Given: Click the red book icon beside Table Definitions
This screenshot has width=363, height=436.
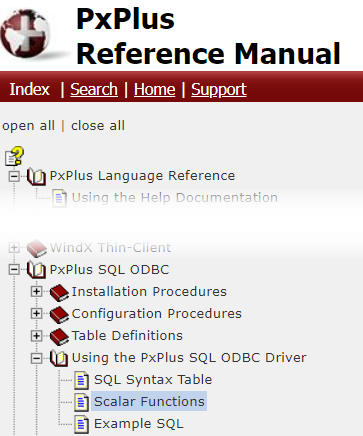Looking at the screenshot, I should 59,336.
